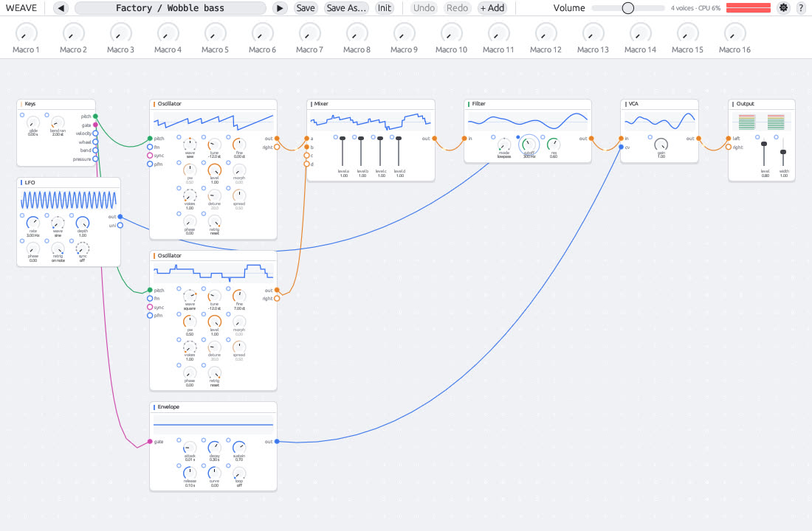Click the LFO uni output port
Viewport: 812px width, 531px height.
click(120, 225)
